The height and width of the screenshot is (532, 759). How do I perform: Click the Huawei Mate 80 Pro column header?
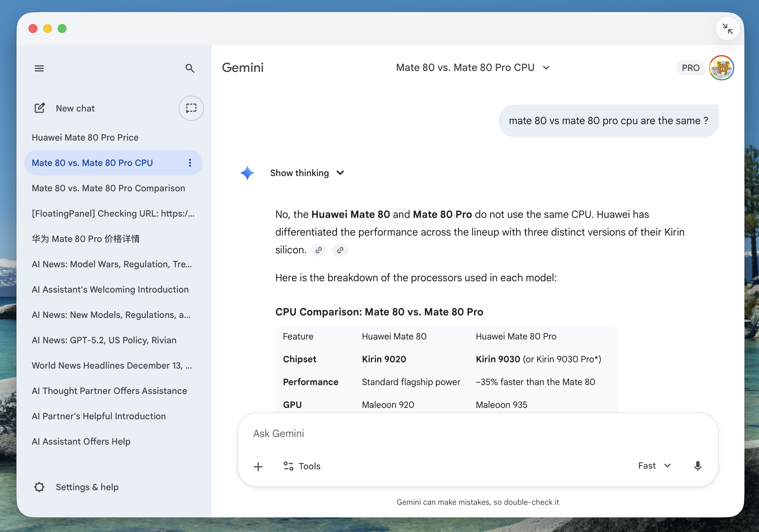click(x=516, y=336)
